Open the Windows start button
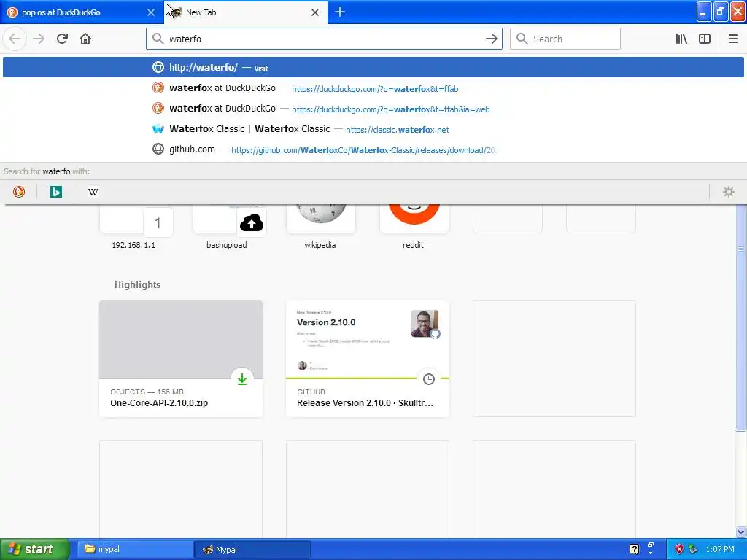This screenshot has height=560, width=747. (35, 549)
